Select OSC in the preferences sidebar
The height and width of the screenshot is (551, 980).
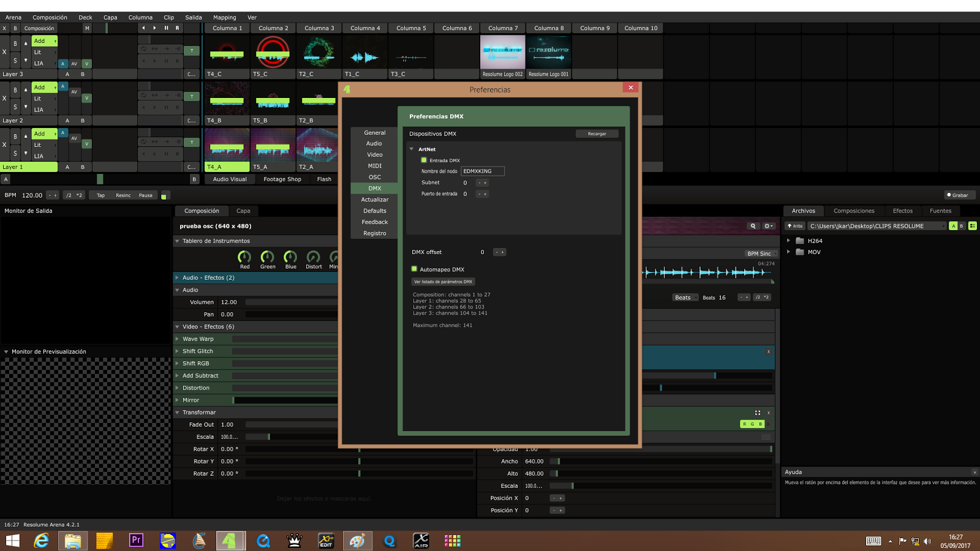click(x=374, y=177)
